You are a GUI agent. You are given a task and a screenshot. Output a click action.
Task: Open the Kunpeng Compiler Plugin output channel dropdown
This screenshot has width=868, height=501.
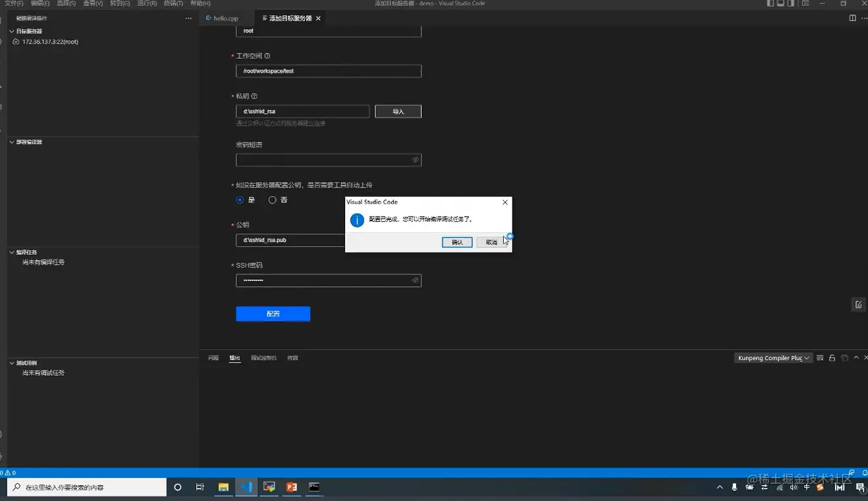(773, 358)
